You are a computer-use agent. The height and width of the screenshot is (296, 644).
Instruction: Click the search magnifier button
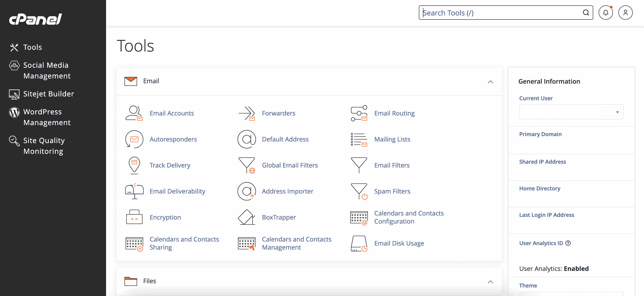(586, 13)
